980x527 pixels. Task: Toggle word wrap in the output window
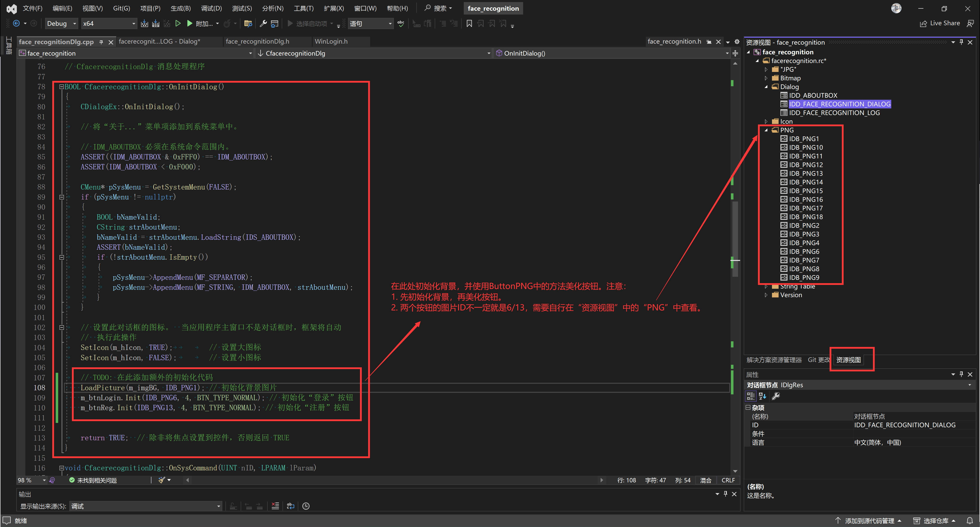291,506
